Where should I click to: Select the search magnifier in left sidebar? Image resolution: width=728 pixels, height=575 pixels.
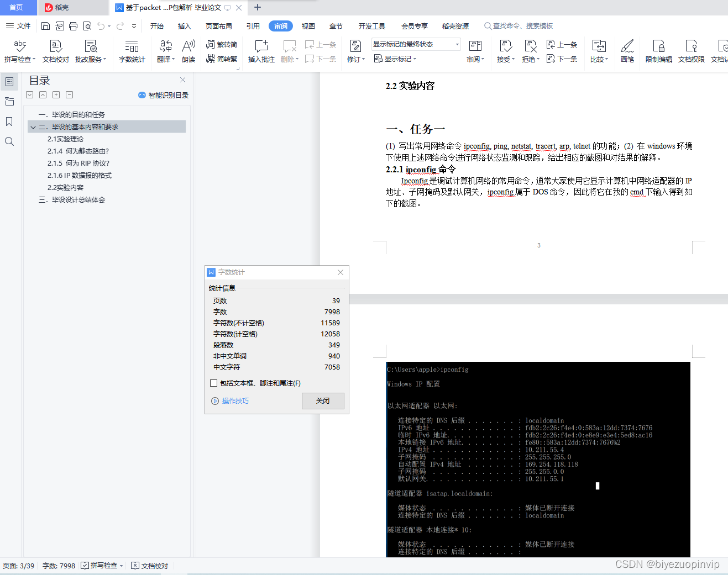(9, 141)
